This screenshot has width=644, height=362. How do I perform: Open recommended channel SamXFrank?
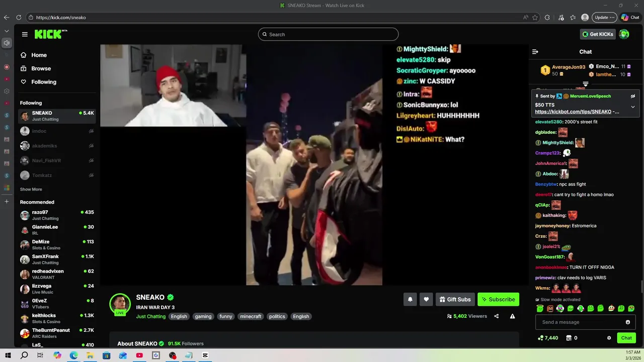(57, 259)
